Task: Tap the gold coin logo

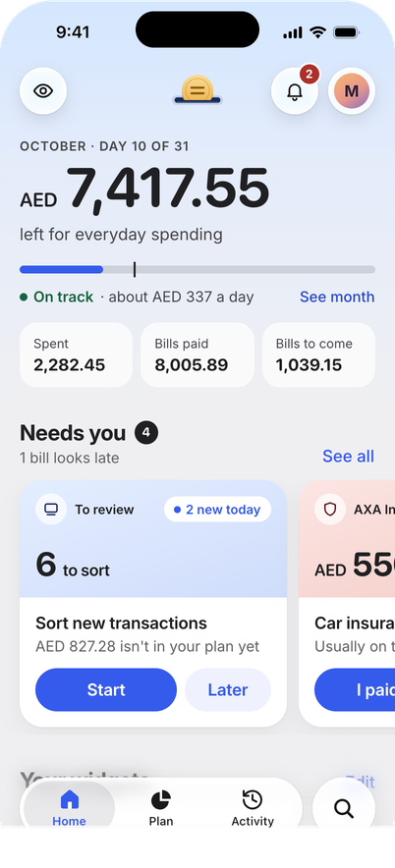Action: tap(197, 90)
